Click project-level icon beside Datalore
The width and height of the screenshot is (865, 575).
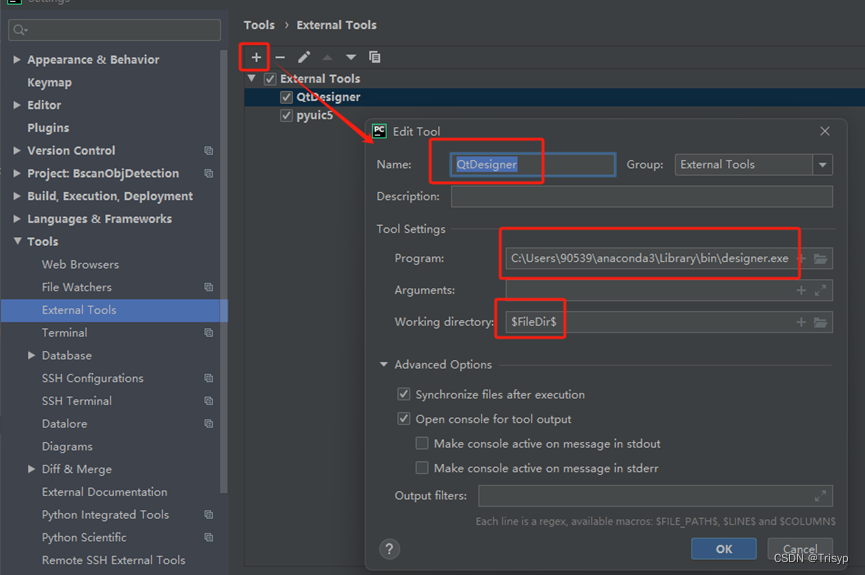tap(209, 424)
